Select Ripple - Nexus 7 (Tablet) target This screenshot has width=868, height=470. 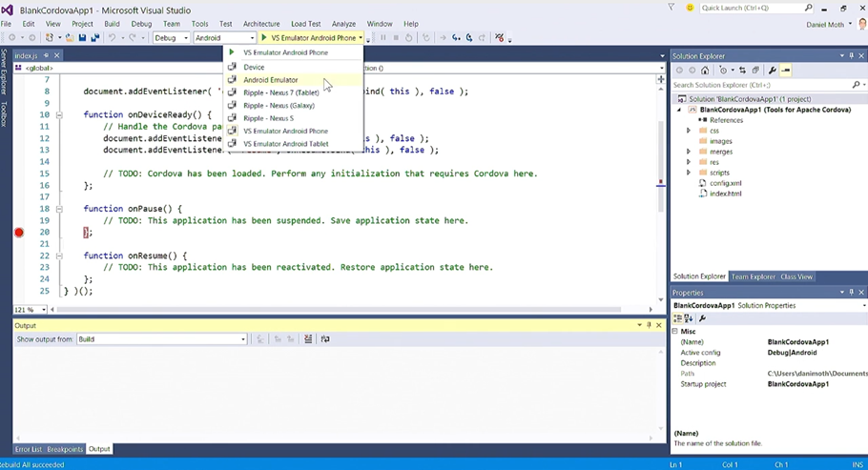click(294, 92)
